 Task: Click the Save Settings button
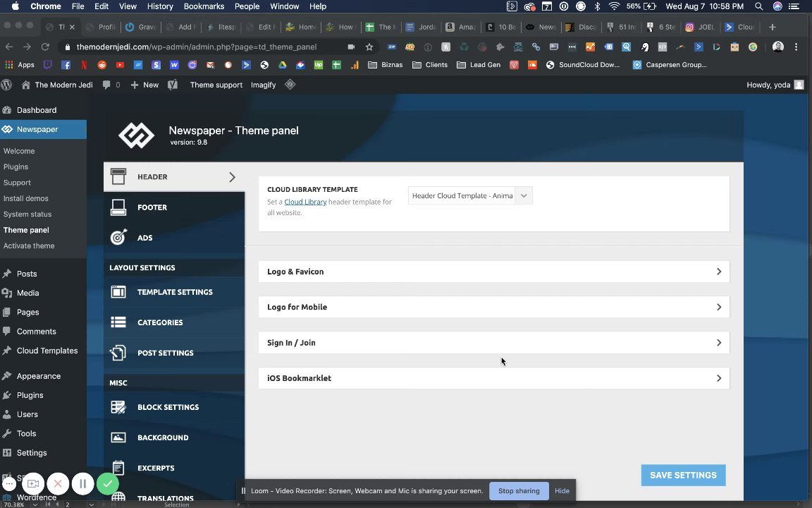[683, 476]
